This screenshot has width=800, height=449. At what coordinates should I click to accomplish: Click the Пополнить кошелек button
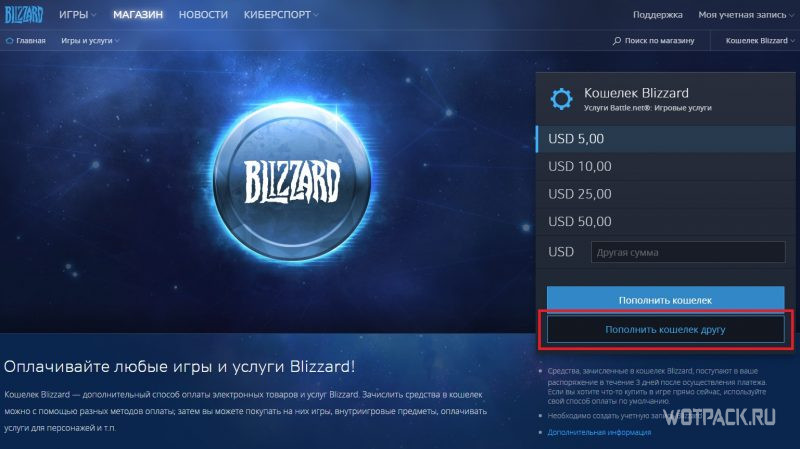(x=665, y=300)
